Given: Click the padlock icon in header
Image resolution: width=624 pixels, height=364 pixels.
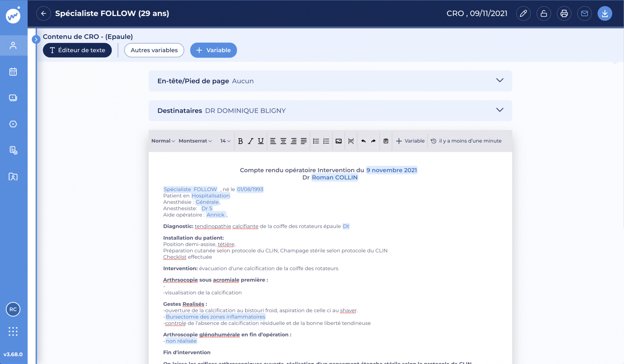Looking at the screenshot, I should pos(544,14).
